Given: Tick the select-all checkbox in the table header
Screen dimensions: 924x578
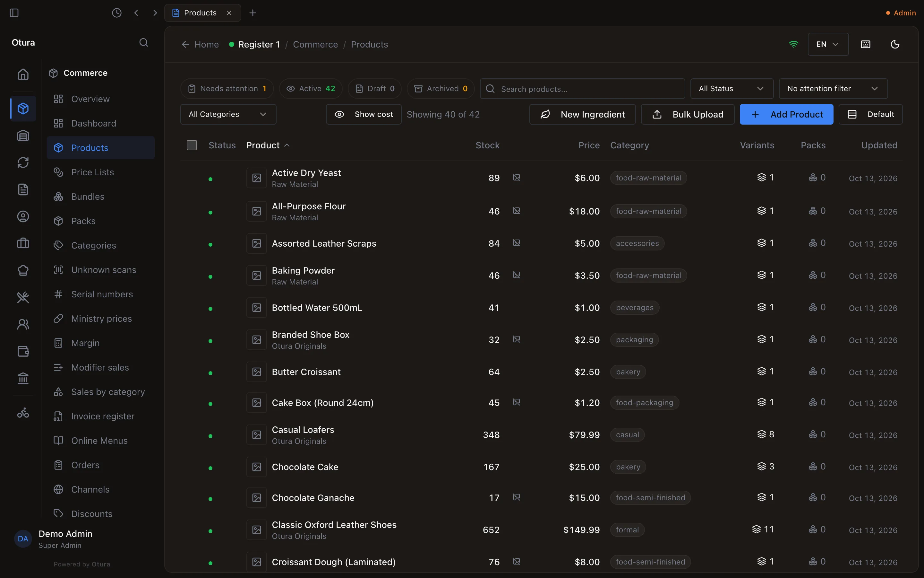Looking at the screenshot, I should point(192,145).
